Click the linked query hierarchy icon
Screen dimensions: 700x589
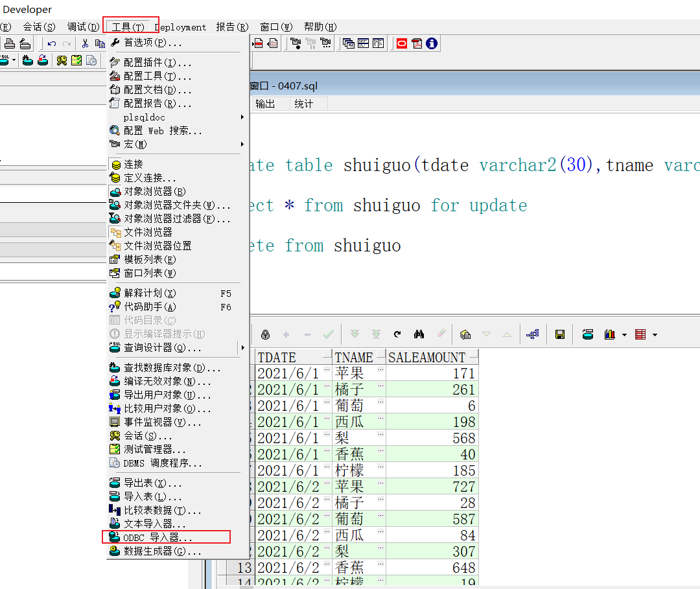point(533,334)
